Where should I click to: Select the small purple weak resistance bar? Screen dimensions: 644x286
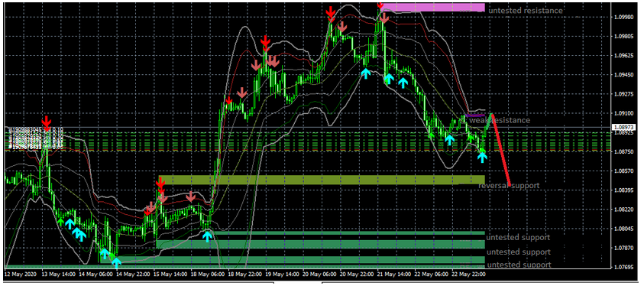tap(474, 115)
